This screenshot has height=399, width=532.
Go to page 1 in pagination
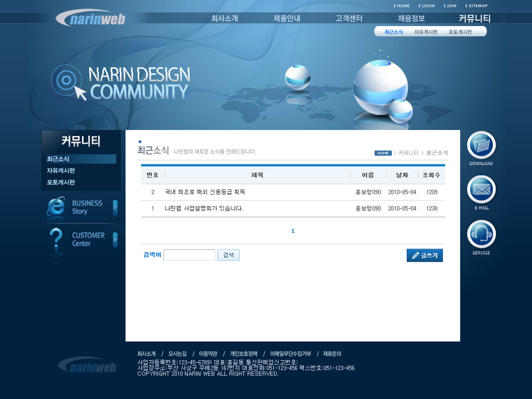tap(293, 231)
